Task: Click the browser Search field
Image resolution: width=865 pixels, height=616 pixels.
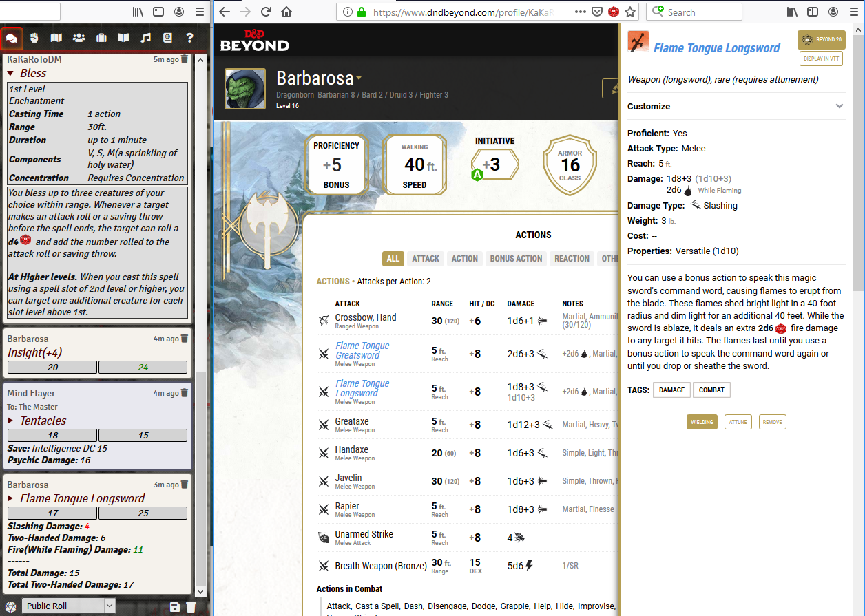Action: click(696, 12)
